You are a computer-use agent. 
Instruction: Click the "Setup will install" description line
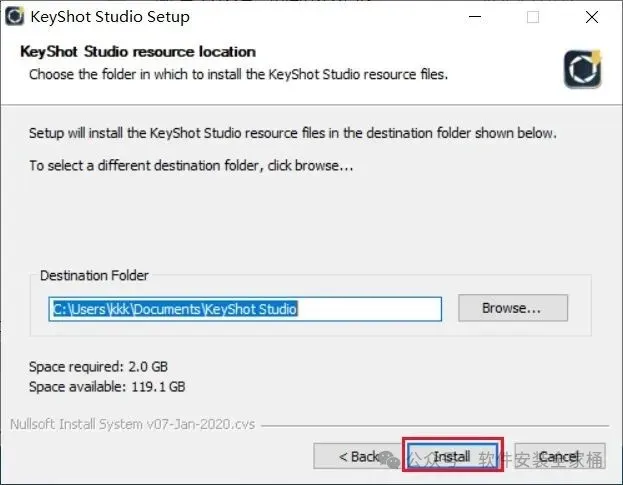[292, 133]
